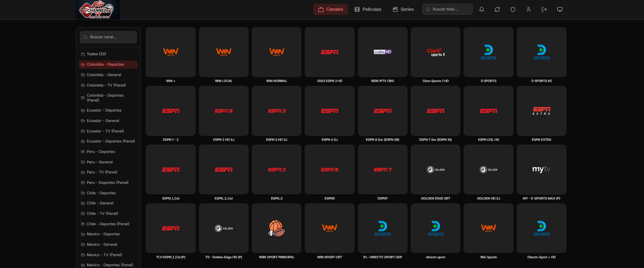Image resolution: width=644 pixels, height=268 pixels.
Task: Select Ecuador - Deportes (Panel) category
Action: tap(108, 141)
